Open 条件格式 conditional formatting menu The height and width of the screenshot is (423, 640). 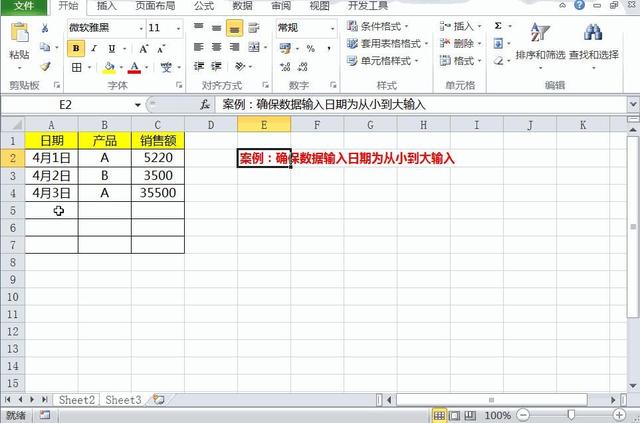click(x=378, y=27)
